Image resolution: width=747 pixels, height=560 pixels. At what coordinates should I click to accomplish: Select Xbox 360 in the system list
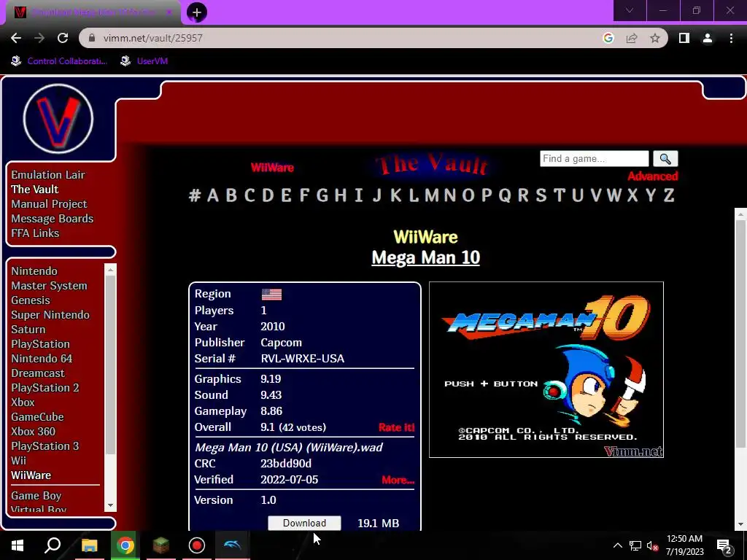point(34,432)
